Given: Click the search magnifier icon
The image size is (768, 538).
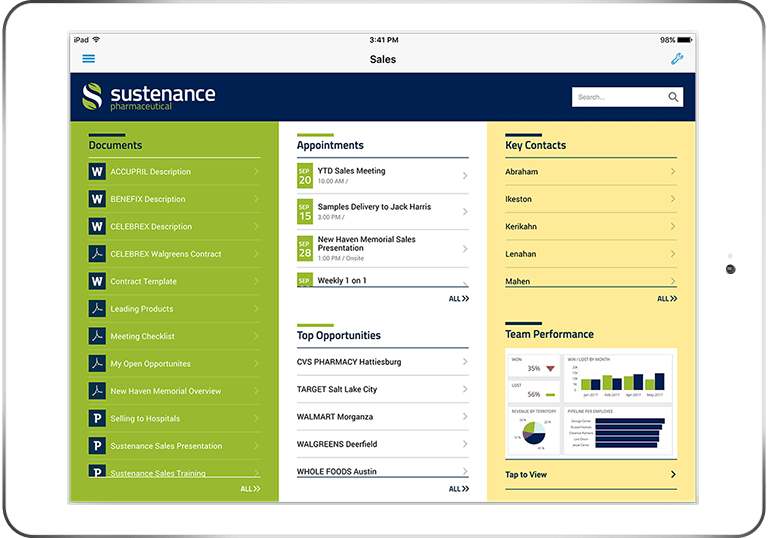Looking at the screenshot, I should 673,97.
